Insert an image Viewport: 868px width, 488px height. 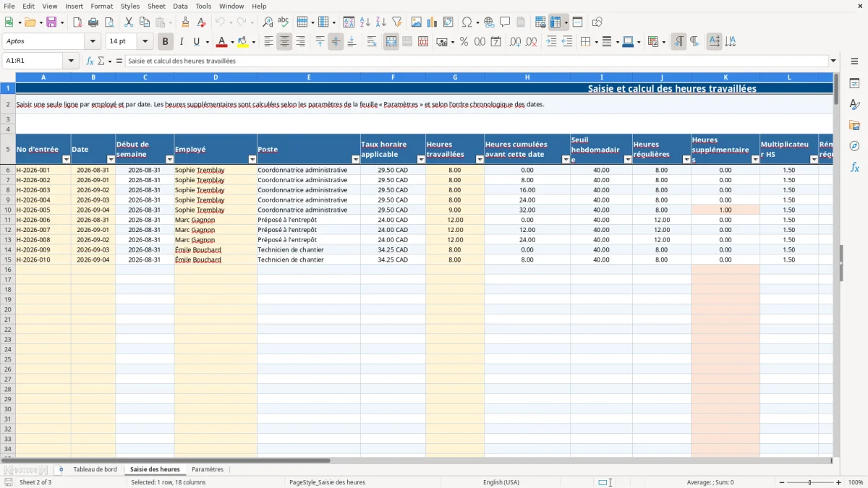pyautogui.click(x=417, y=22)
